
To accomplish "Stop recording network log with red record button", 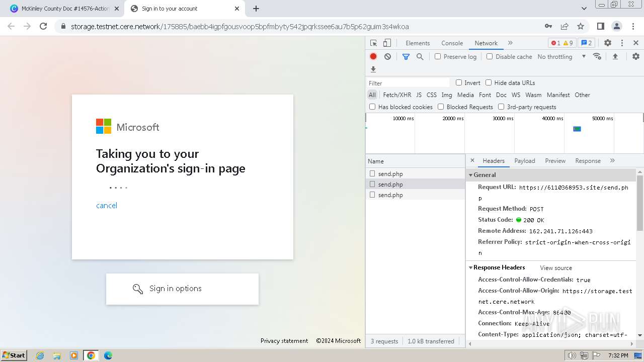I will pos(373,57).
